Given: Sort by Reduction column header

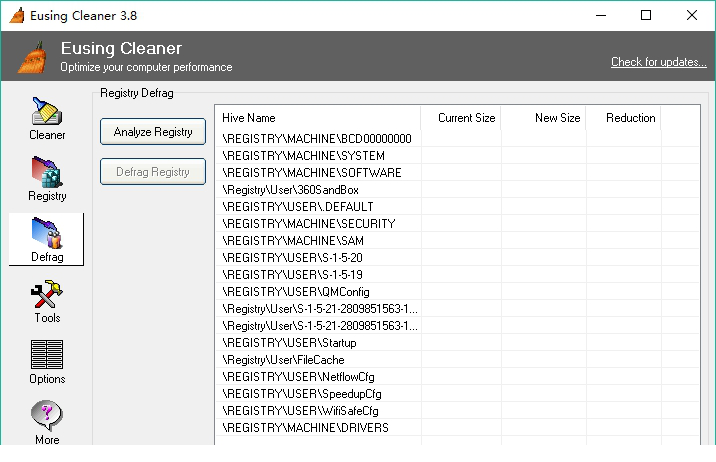Looking at the screenshot, I should [623, 118].
